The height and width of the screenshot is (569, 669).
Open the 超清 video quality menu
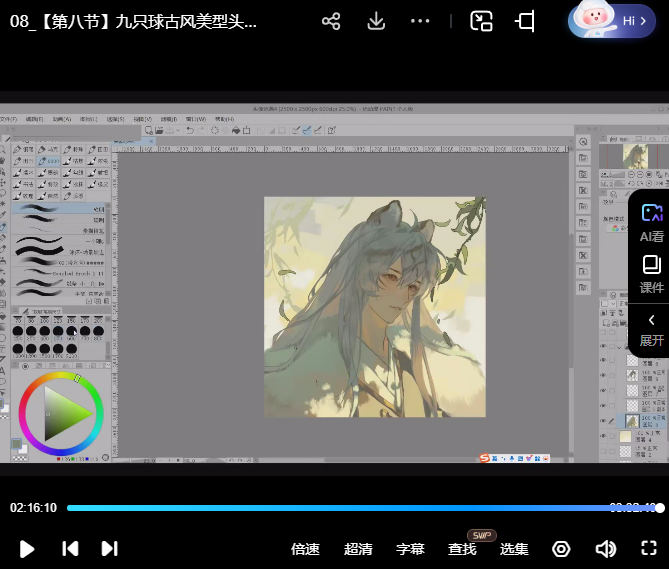(358, 549)
